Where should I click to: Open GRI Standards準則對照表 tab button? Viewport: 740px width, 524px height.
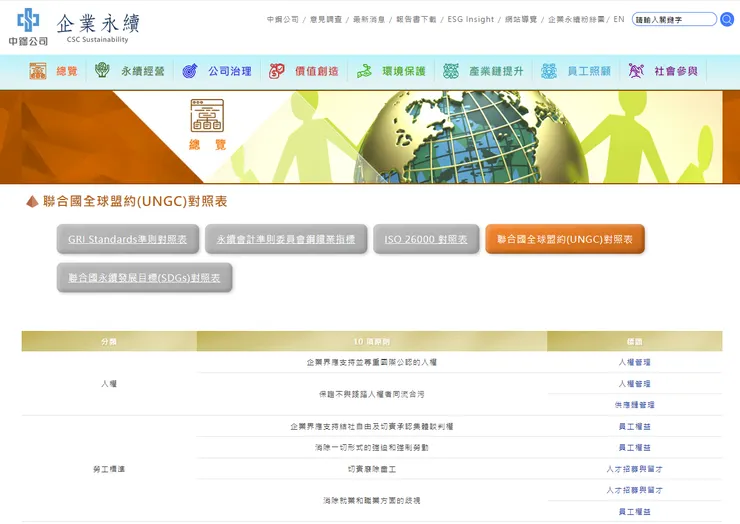127,239
